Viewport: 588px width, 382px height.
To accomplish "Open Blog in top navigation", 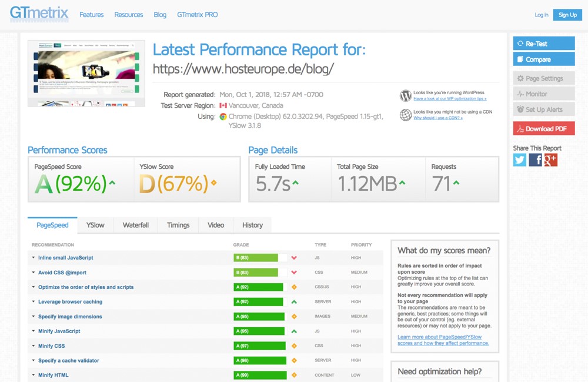I will (x=160, y=15).
